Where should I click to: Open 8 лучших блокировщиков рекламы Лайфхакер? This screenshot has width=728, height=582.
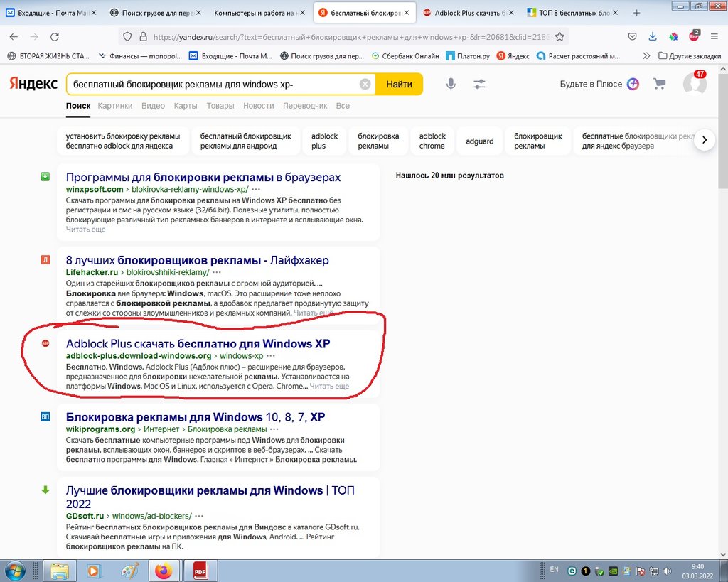tap(198, 260)
